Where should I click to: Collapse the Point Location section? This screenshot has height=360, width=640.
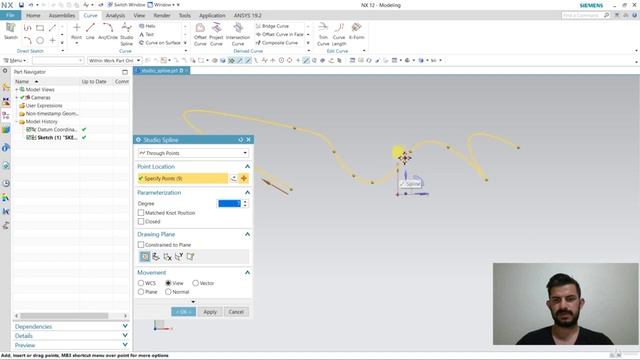[247, 167]
